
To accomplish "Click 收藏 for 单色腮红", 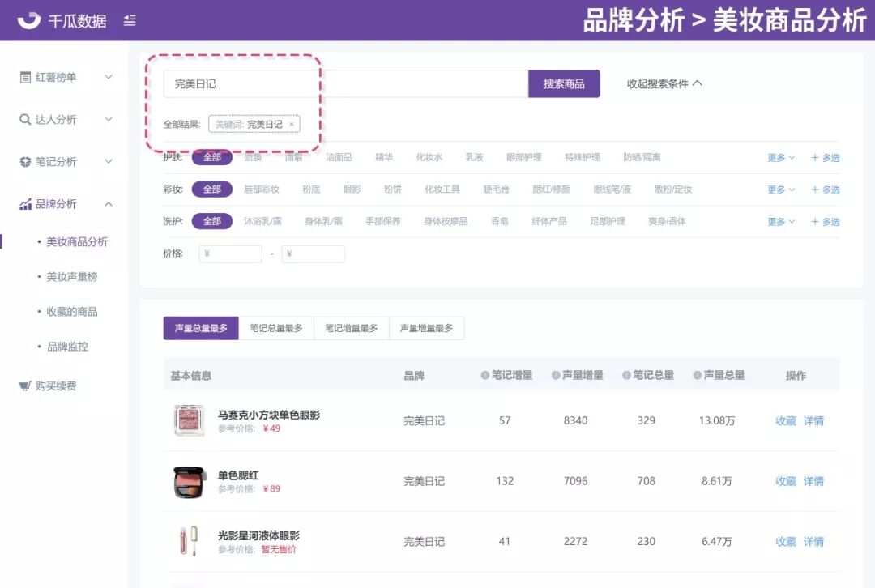I will (786, 481).
